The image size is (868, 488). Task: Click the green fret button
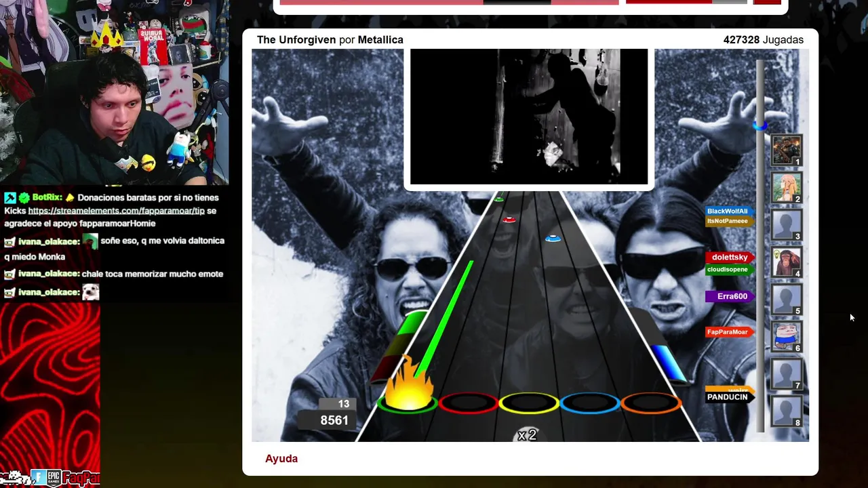click(x=407, y=404)
